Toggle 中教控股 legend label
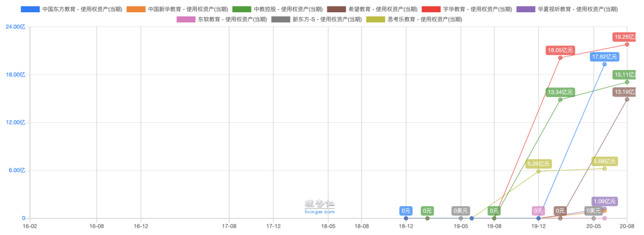 (x=288, y=10)
